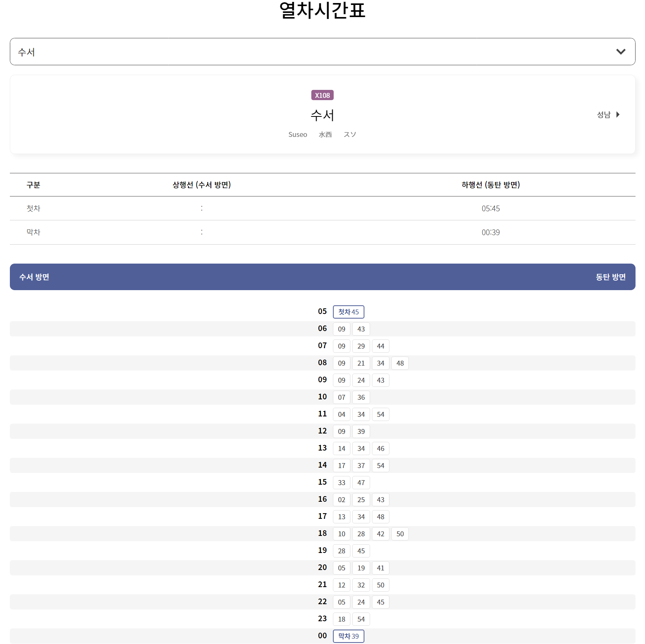Click the 동탄 방면 header label
645x644 pixels.
click(610, 277)
